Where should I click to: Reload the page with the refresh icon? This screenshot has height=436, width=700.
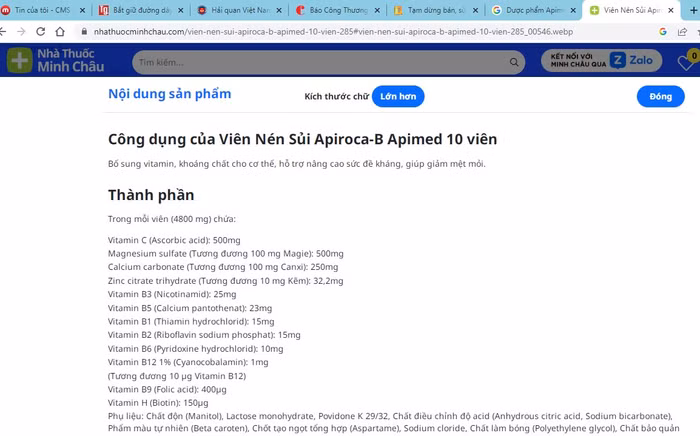tap(41, 31)
